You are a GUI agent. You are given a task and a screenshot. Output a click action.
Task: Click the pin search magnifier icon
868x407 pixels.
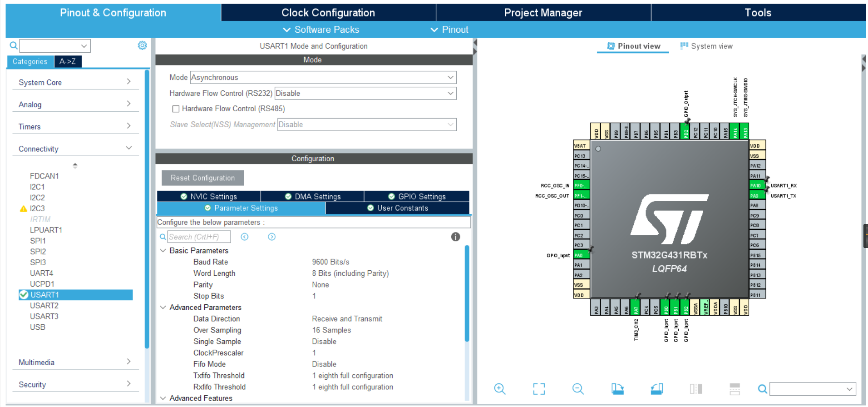pos(763,389)
